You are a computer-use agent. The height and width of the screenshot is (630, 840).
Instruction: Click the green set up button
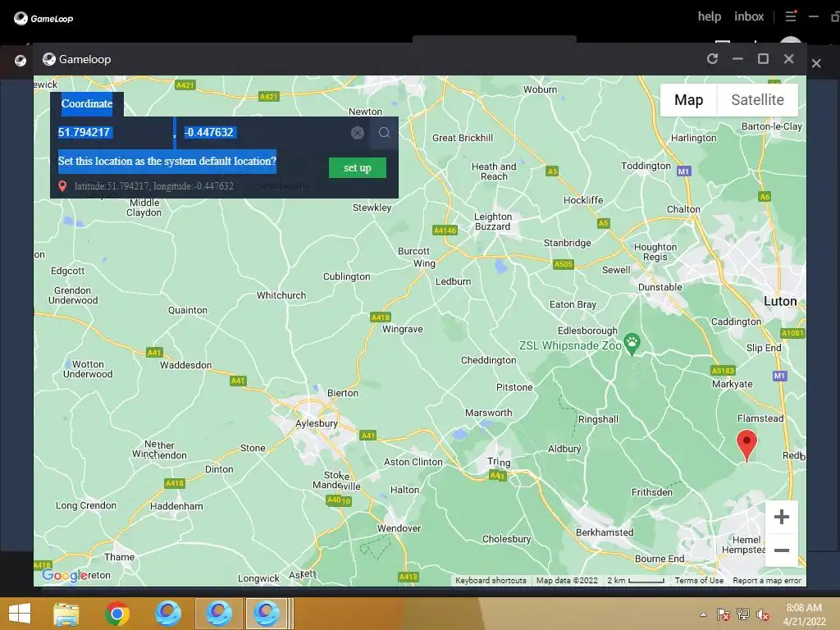tap(358, 167)
